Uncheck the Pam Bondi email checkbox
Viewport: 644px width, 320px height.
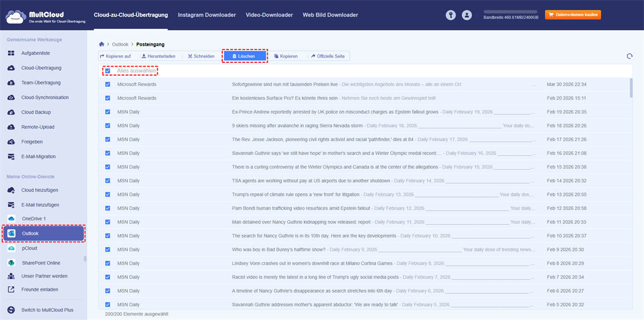click(108, 208)
